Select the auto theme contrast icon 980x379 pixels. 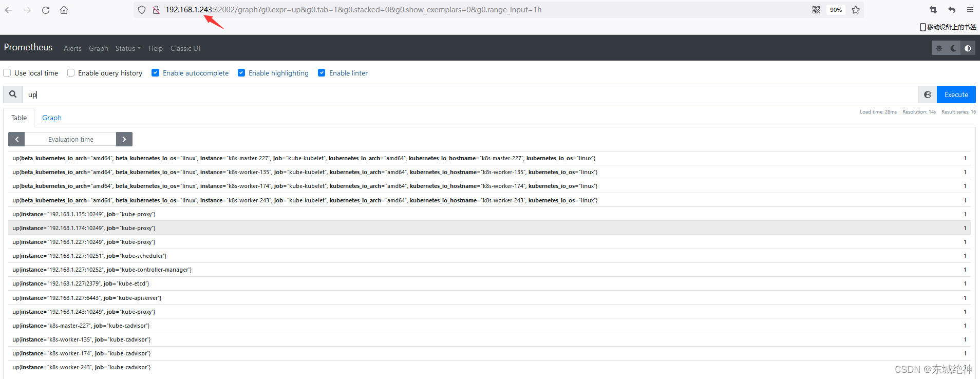point(968,48)
